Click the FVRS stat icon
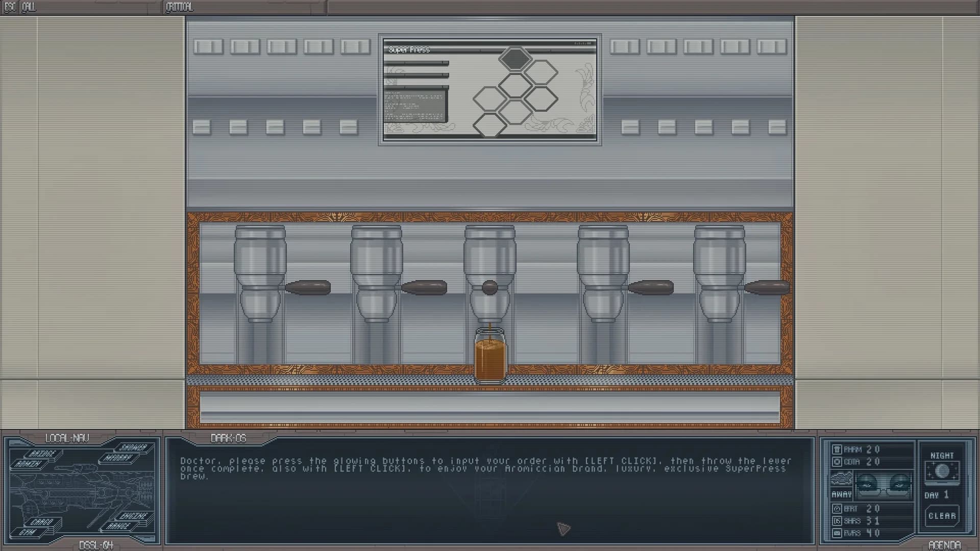This screenshot has height=551, width=980. click(x=837, y=533)
